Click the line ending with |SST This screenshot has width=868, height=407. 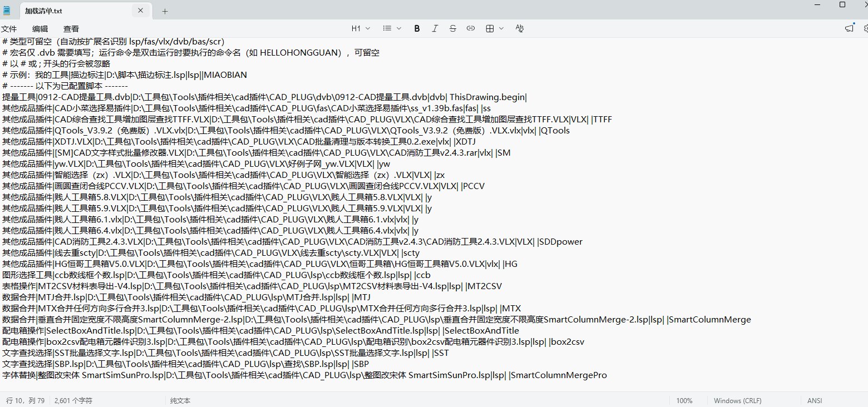[x=225, y=353]
